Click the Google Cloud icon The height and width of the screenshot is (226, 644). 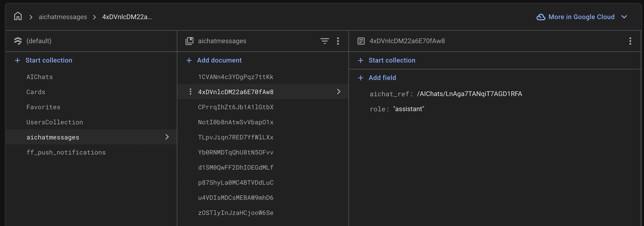[x=541, y=17]
